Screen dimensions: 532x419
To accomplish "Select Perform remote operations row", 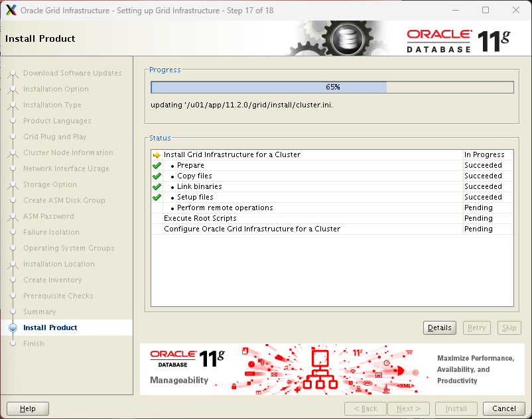I will (x=332, y=208).
